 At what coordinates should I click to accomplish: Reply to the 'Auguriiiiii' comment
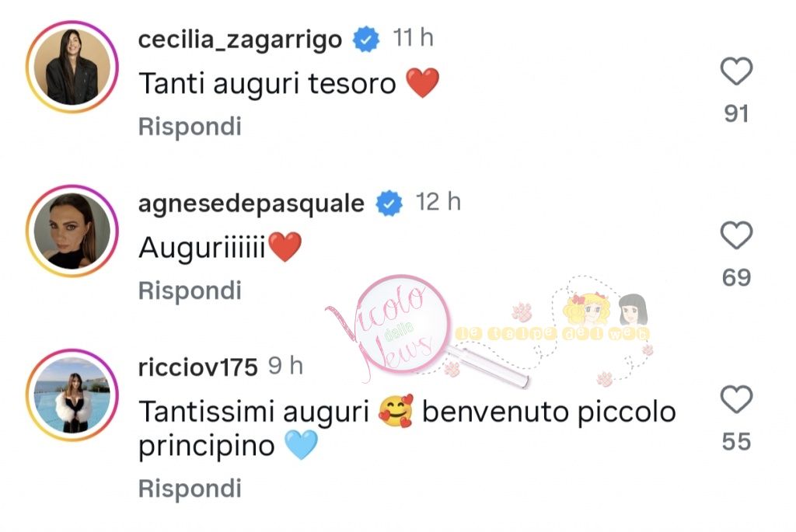point(190,290)
